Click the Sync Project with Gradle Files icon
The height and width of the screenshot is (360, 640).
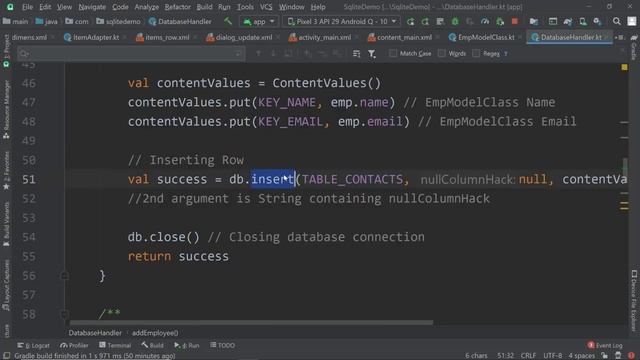tap(568, 21)
